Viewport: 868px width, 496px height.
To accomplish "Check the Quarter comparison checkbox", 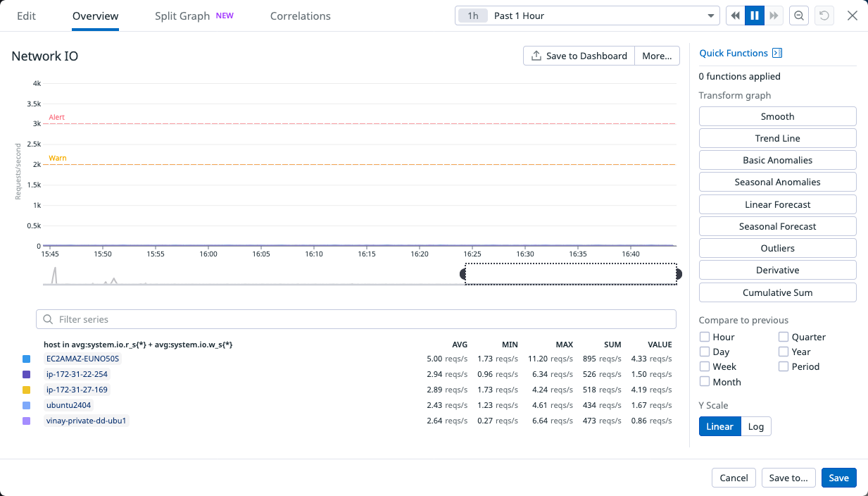I will click(784, 337).
